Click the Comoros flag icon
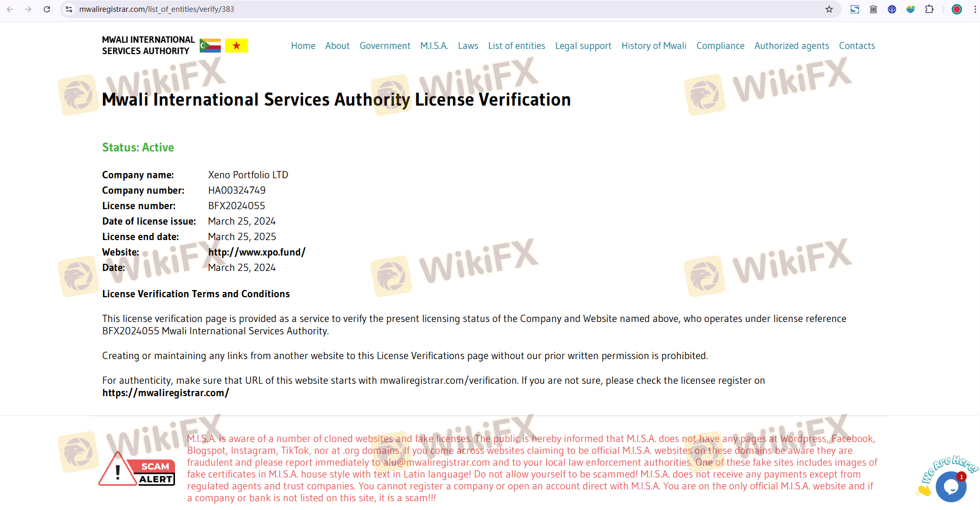Screen dimensions: 980x510 coord(210,46)
